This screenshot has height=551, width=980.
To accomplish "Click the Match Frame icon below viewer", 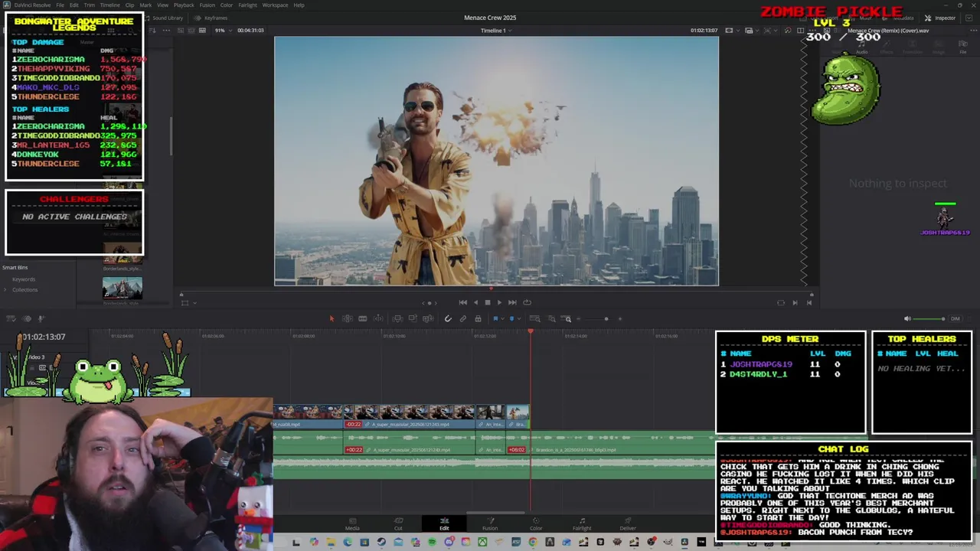I will coord(781,302).
